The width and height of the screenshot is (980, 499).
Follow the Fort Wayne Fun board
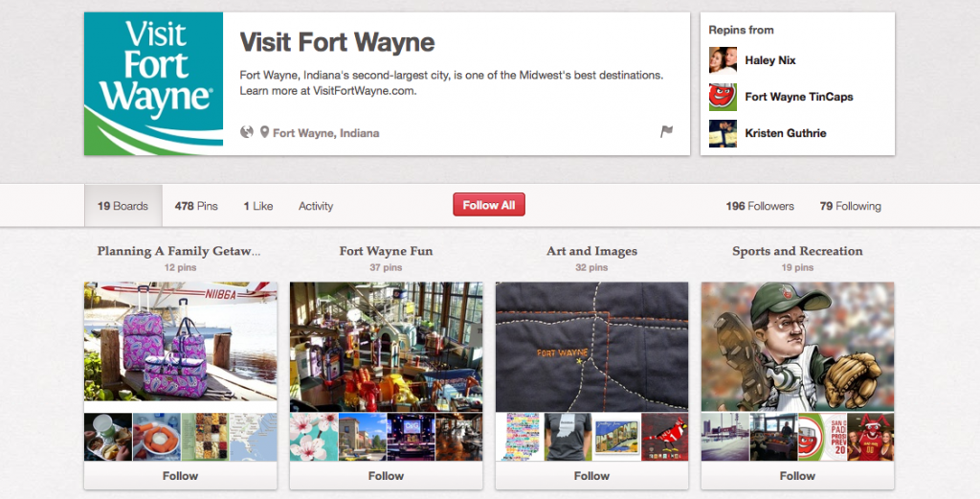(387, 476)
